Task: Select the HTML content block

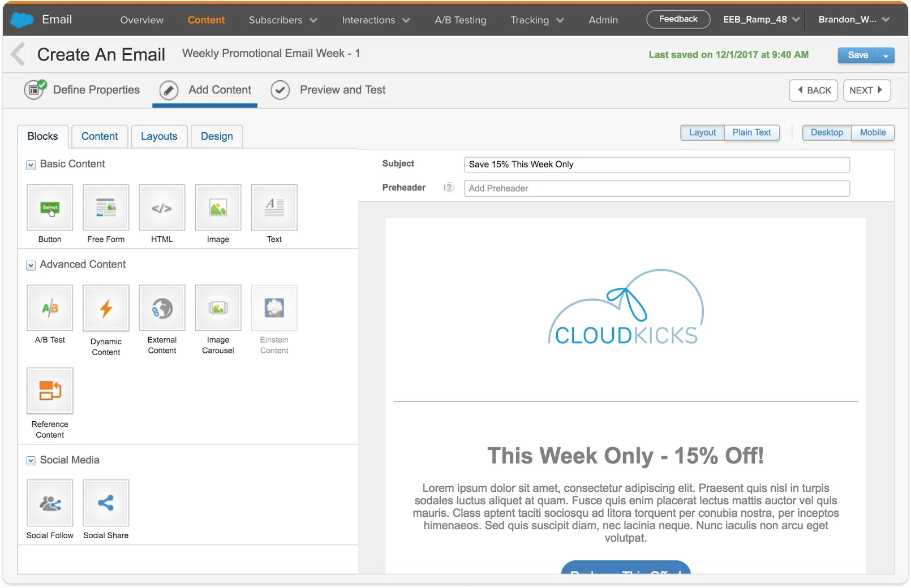Action: 162,207
